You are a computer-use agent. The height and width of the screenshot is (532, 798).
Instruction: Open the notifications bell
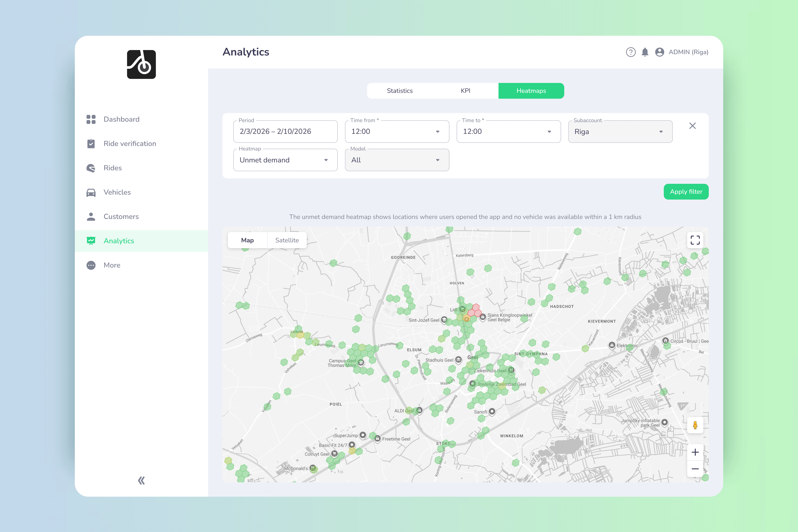coord(645,52)
